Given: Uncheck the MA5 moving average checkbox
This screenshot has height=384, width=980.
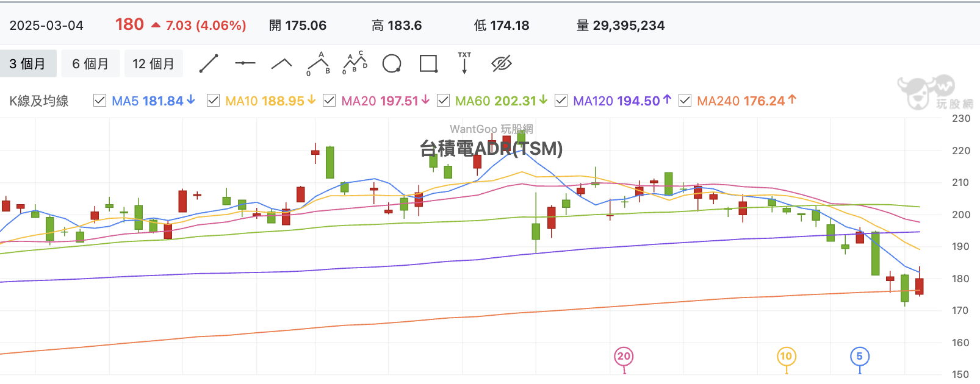Looking at the screenshot, I should coord(99,101).
